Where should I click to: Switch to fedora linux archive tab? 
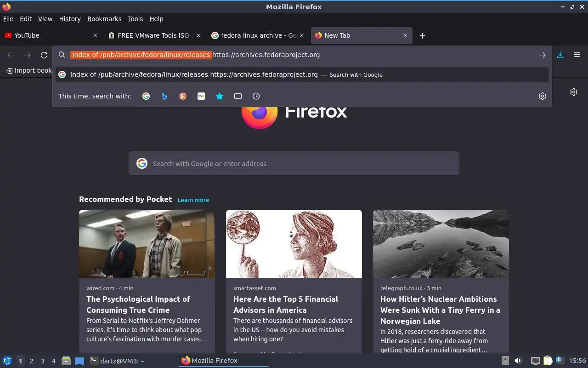(x=257, y=35)
